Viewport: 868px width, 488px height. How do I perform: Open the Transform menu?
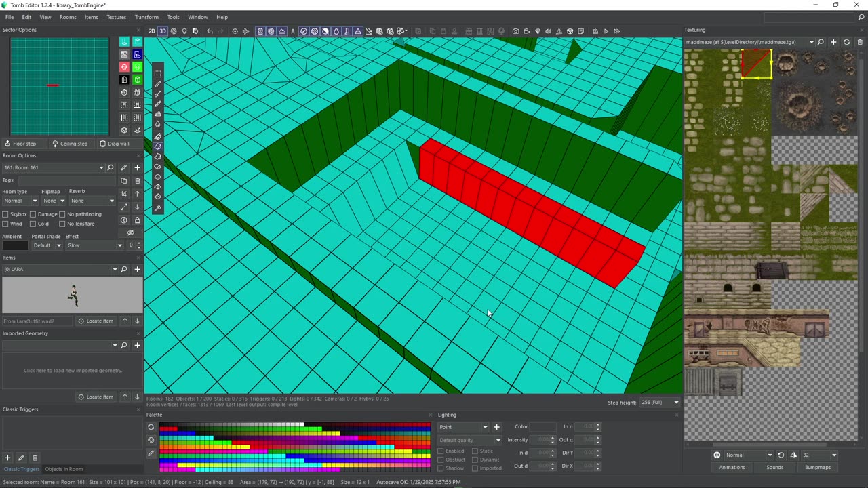coord(146,17)
